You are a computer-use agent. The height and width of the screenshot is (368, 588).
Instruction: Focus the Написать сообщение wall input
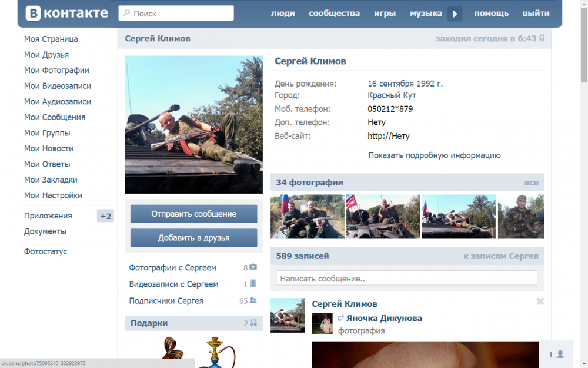point(406,278)
